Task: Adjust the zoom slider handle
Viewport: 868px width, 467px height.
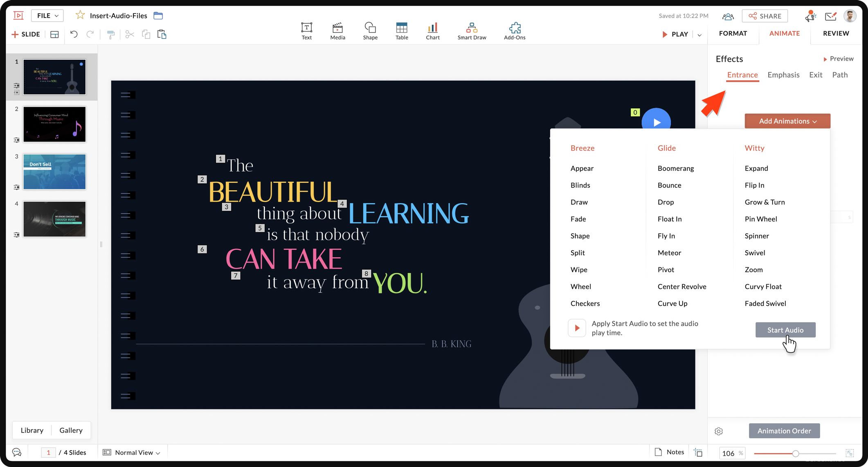Action: (x=795, y=453)
